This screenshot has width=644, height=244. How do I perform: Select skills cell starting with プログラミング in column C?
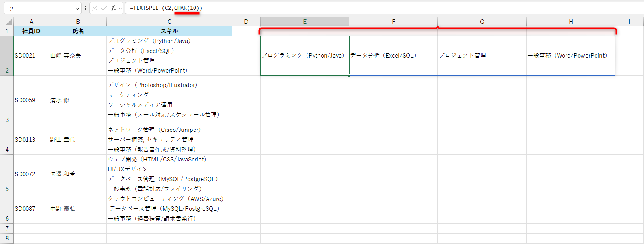pyautogui.click(x=169, y=56)
